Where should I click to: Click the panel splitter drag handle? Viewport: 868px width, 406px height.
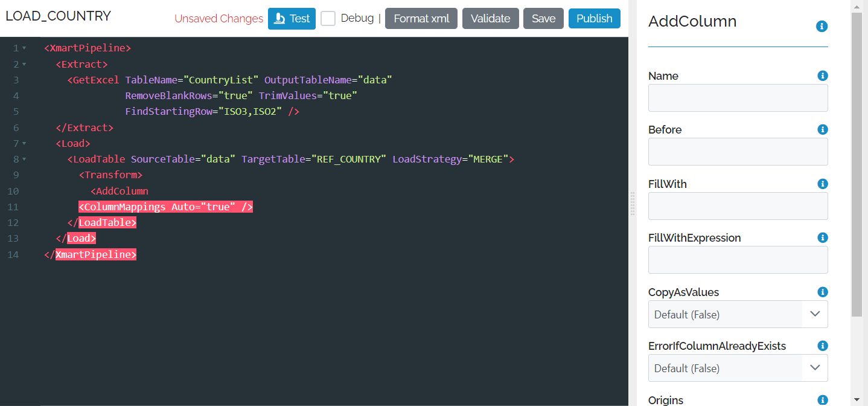pos(633,204)
